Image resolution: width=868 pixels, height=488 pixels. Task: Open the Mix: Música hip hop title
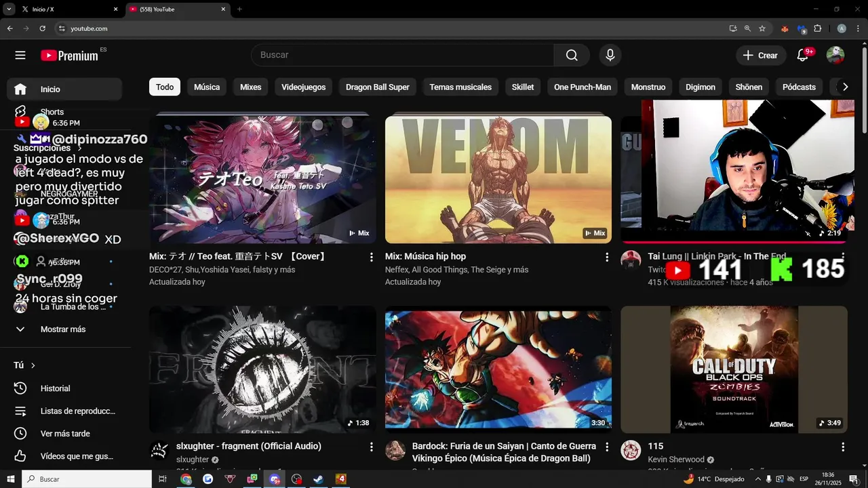425,256
